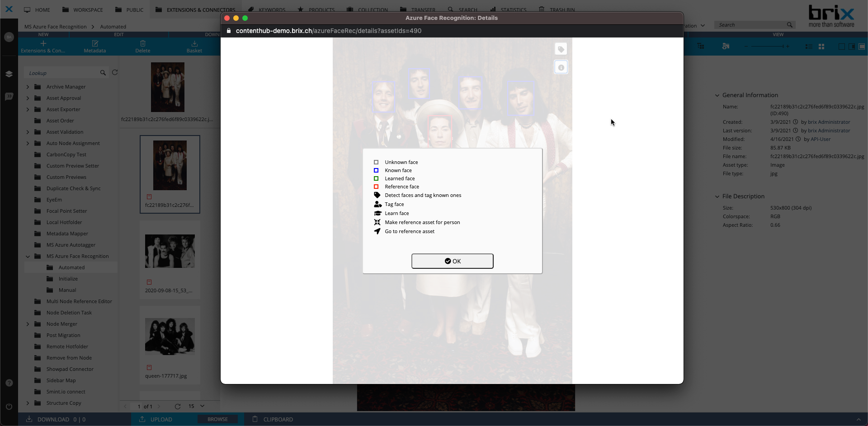Select the right-sidebar layout icon
Viewport: 868px width, 426px height.
click(x=852, y=47)
